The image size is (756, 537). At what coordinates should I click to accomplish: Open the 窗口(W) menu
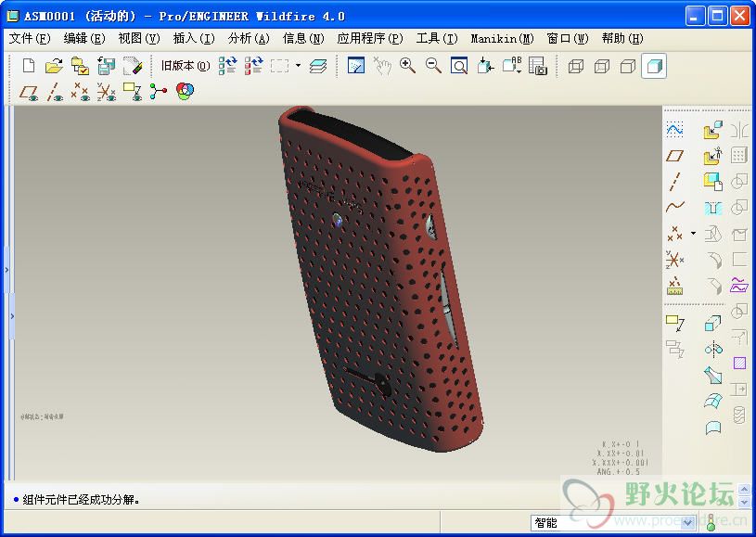[x=568, y=38]
